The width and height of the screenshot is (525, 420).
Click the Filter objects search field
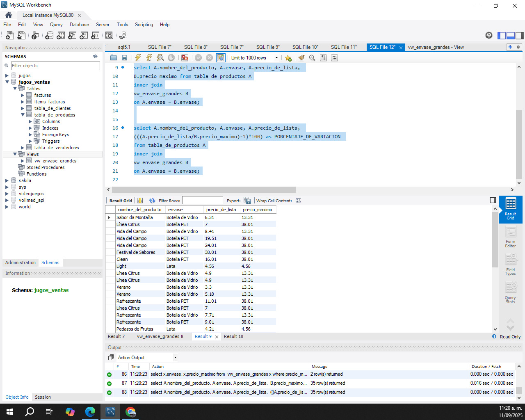(55, 66)
